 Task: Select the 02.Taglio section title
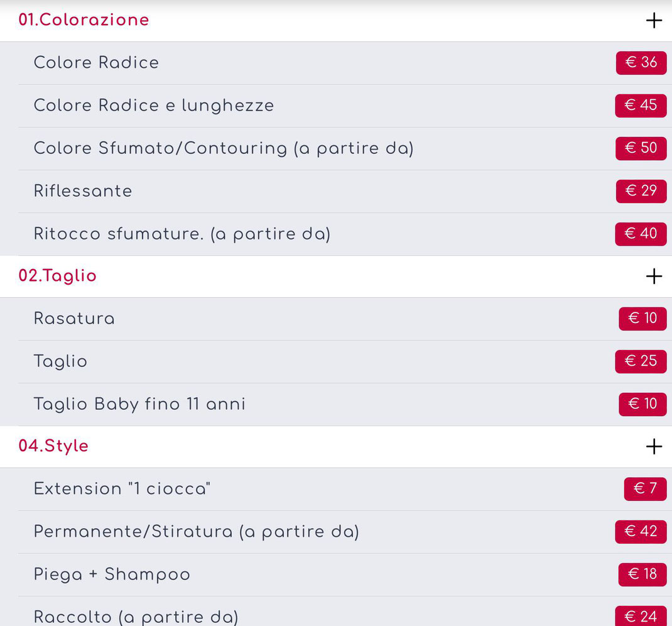[x=57, y=276]
